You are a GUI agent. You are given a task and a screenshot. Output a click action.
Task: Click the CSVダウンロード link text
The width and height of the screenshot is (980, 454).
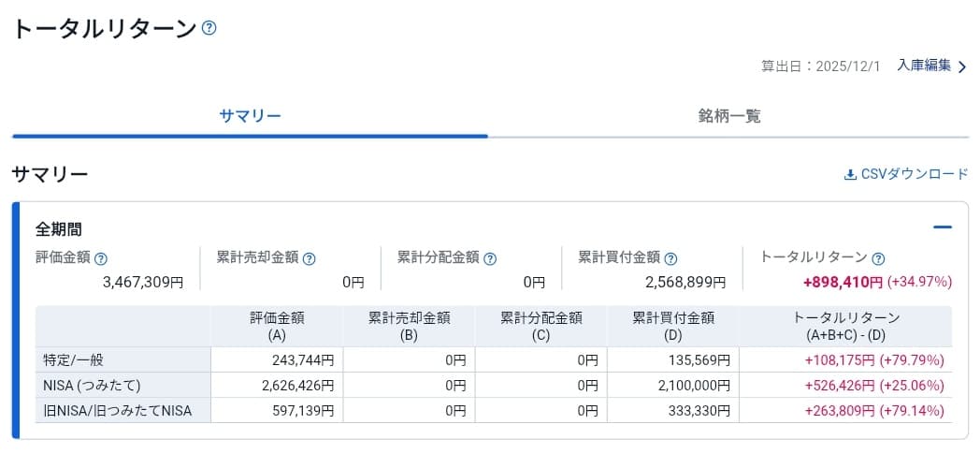[915, 174]
